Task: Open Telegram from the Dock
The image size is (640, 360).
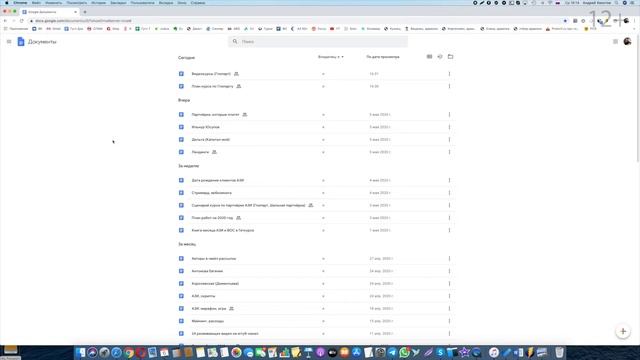Action: coord(392,352)
